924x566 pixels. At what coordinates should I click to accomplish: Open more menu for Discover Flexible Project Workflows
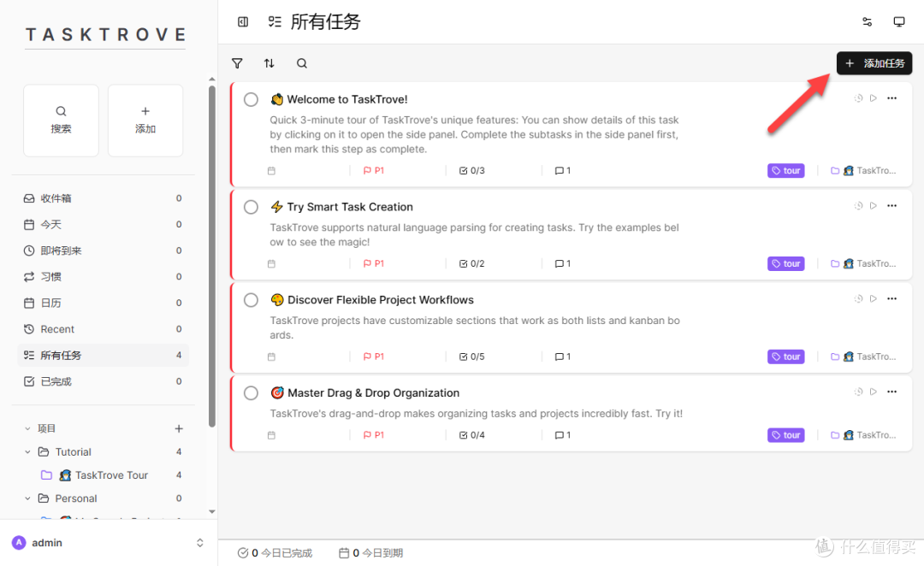(891, 298)
